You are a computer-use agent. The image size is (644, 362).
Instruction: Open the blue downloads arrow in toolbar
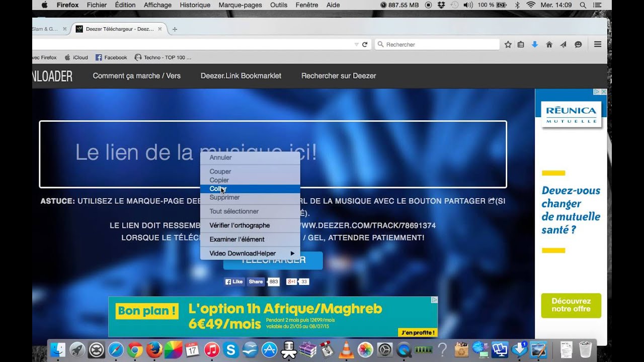tap(535, 44)
